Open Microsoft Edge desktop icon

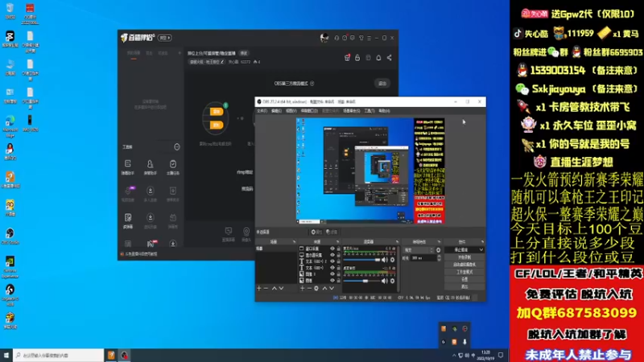pyautogui.click(x=10, y=125)
